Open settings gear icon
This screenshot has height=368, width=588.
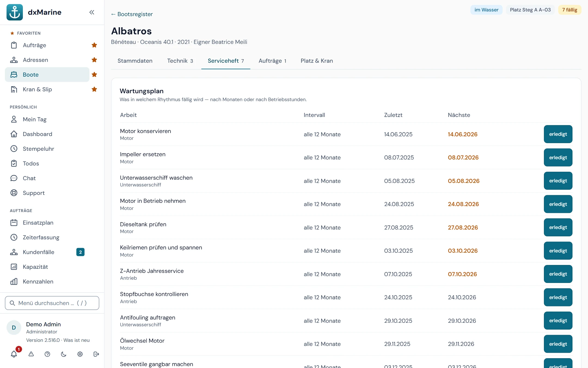click(x=80, y=354)
